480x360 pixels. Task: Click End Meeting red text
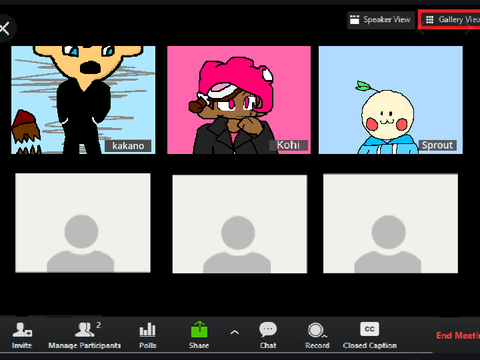pos(458,335)
